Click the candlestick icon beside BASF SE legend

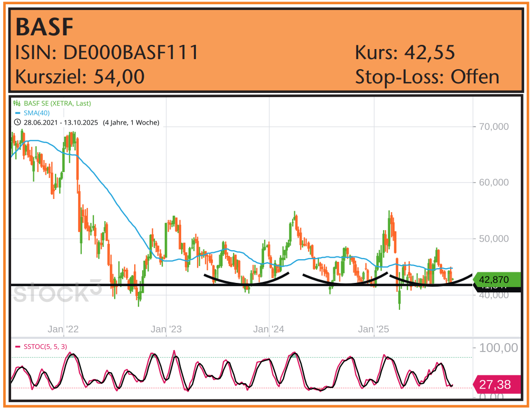[x=17, y=104]
